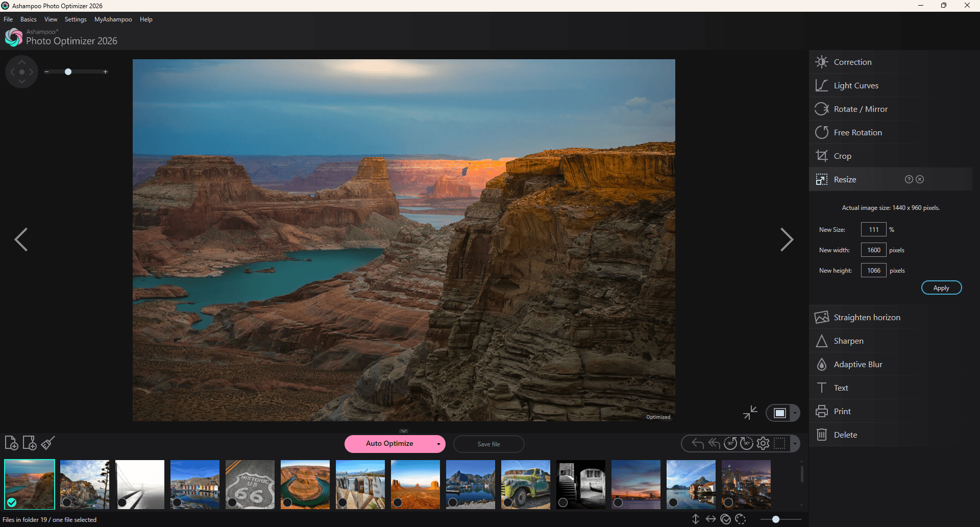Open the Light Curves tool
Image resolution: width=980 pixels, height=527 pixels.
(891, 85)
